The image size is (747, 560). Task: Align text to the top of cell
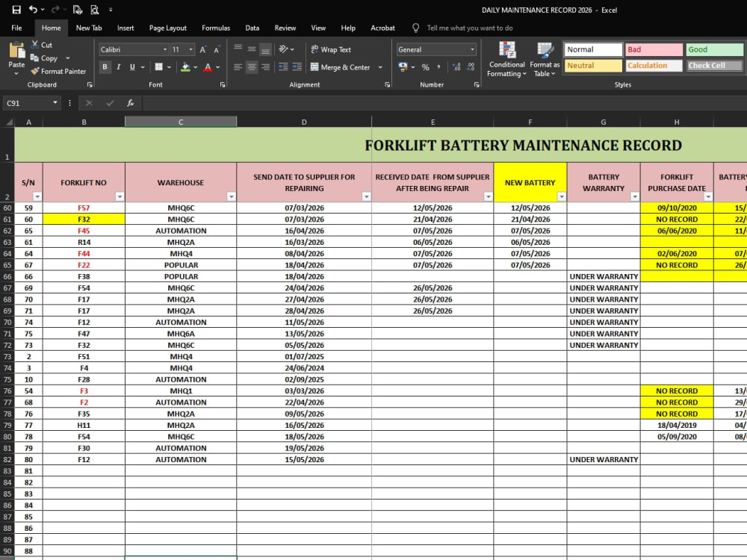(238, 49)
